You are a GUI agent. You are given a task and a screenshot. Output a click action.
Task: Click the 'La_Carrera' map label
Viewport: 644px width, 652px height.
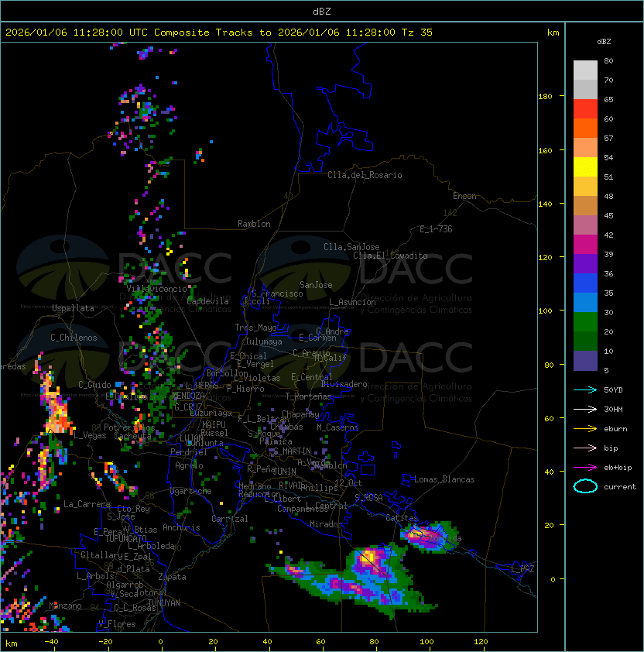coord(87,504)
